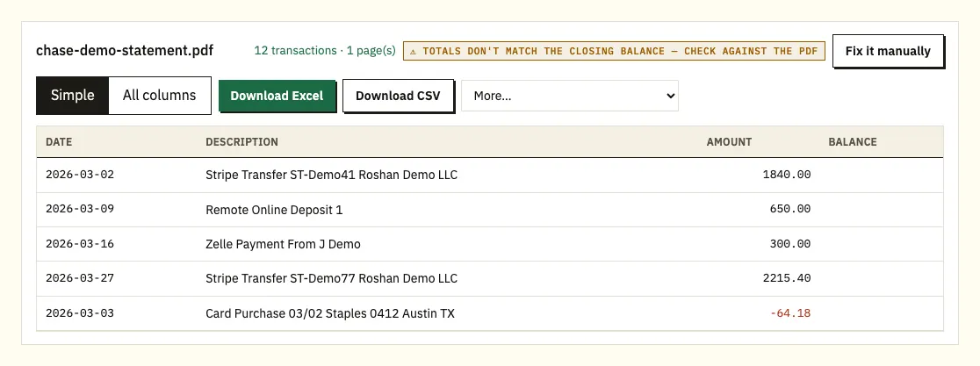Click the BALANCE column header
This screenshot has width=980, height=366.
point(853,142)
